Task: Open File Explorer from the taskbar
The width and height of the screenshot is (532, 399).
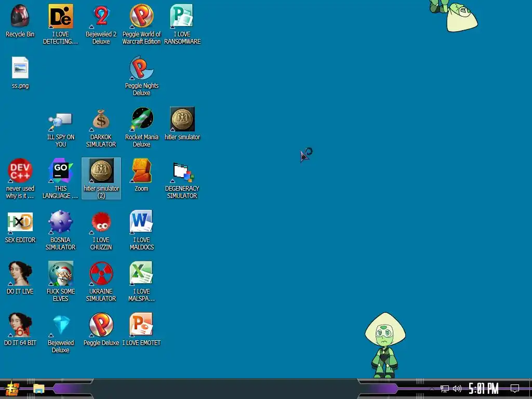Action: (38, 389)
